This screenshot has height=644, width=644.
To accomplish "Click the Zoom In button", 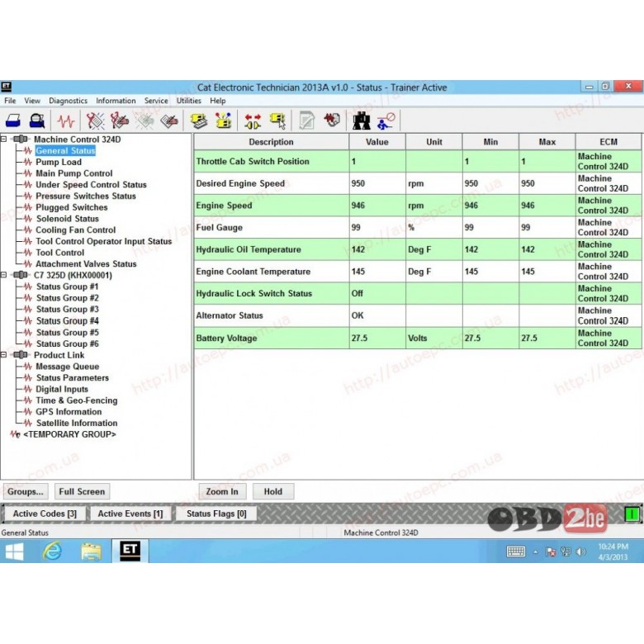I will (x=222, y=491).
